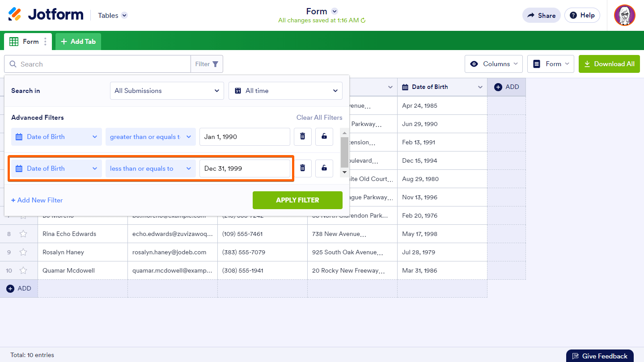The height and width of the screenshot is (362, 644).
Task: Click phone number (109) 555-7461
Action: pyautogui.click(x=263, y=234)
